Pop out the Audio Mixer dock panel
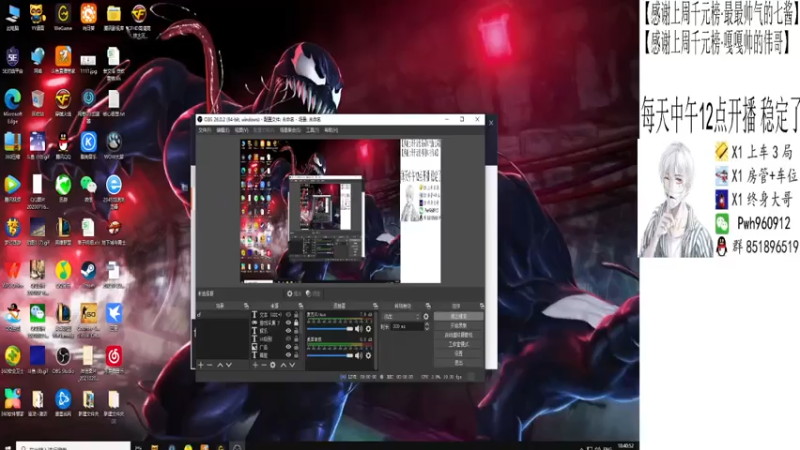800x450 pixels. coord(375,306)
